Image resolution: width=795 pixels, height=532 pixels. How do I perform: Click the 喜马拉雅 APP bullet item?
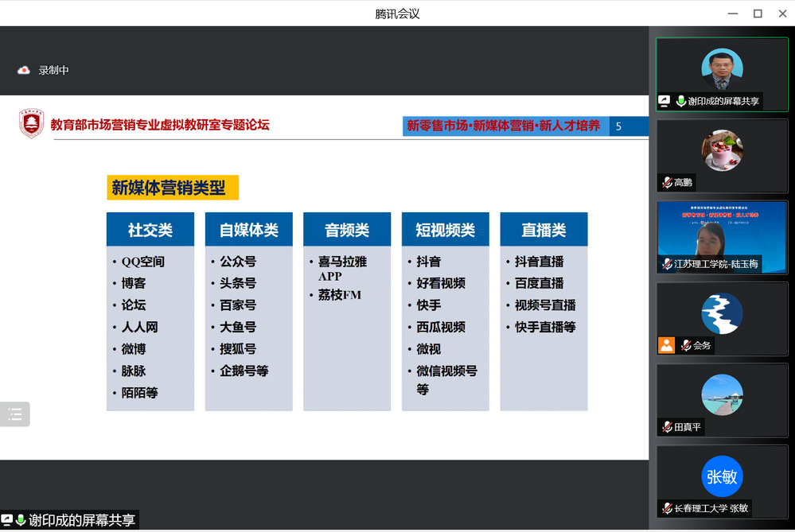(x=342, y=269)
